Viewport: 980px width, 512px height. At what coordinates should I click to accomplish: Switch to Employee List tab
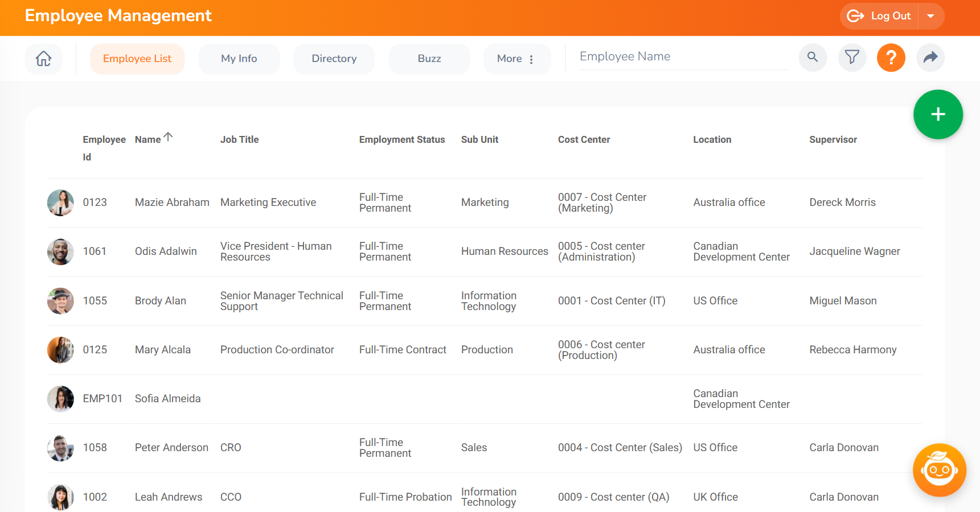pos(137,59)
